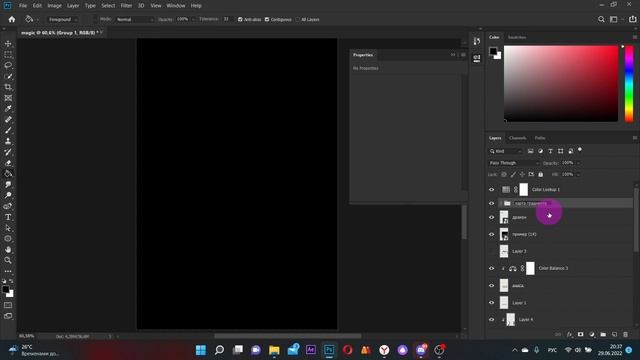The image size is (640, 360).
Task: Select the Clone Stamp tool
Action: click(x=8, y=141)
